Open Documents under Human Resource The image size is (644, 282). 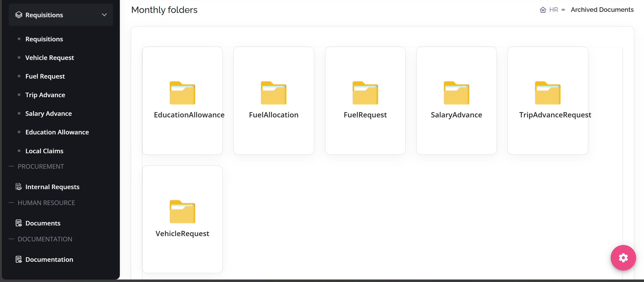click(43, 223)
